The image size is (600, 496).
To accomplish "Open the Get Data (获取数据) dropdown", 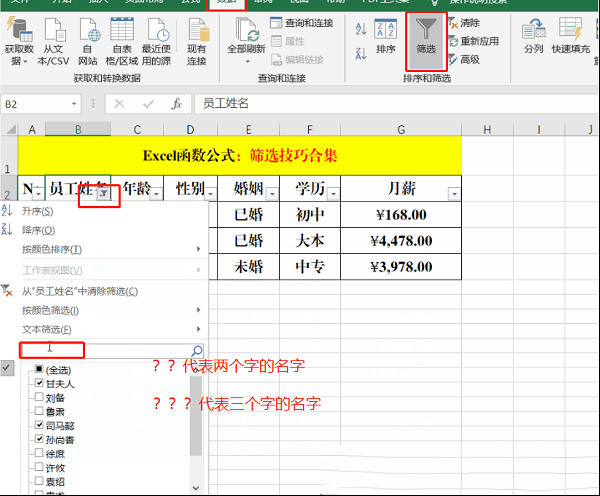I will coord(19,41).
